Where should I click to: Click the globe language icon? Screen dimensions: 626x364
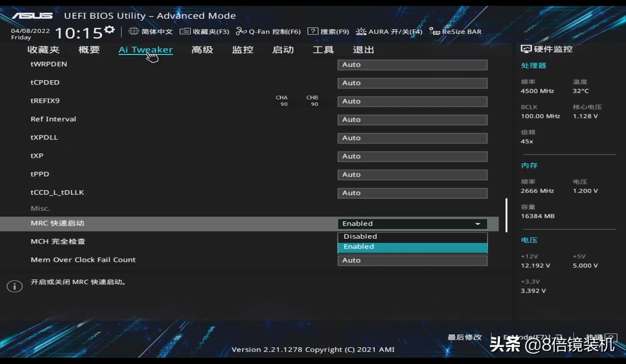pyautogui.click(x=133, y=31)
